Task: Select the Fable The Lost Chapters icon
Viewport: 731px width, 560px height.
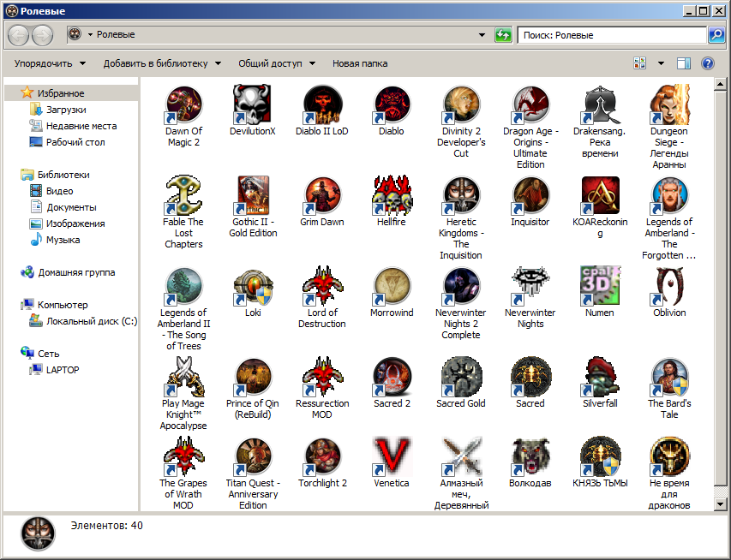Action: click(x=183, y=195)
